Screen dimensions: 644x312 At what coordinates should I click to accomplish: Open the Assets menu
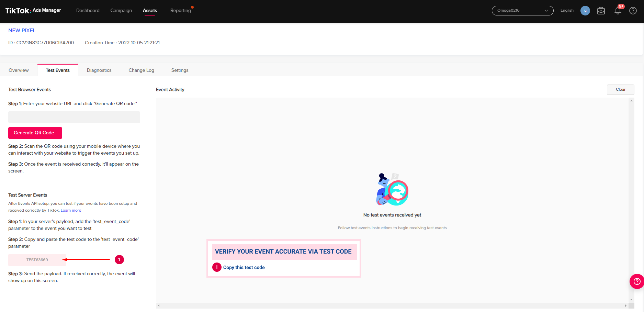[x=150, y=11]
